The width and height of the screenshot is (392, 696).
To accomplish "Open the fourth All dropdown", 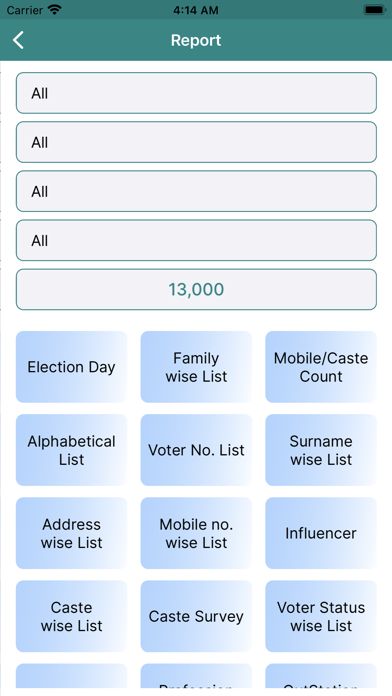I will coord(196,241).
